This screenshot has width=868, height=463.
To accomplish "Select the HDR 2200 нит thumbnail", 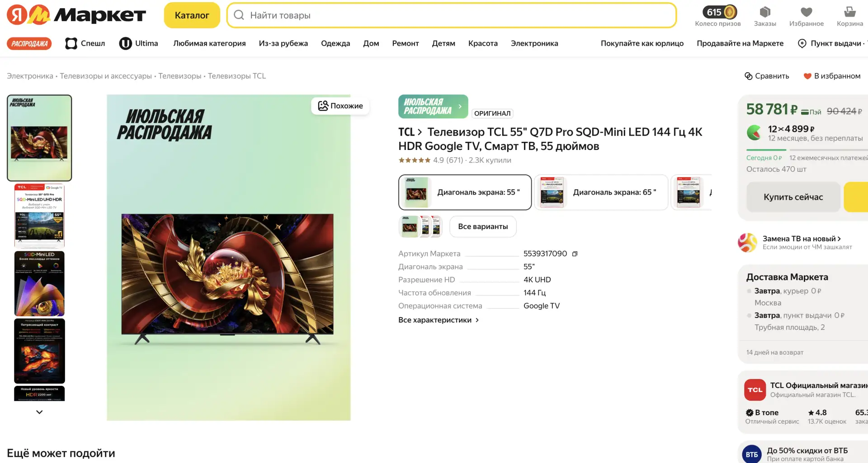I will pos(39,393).
